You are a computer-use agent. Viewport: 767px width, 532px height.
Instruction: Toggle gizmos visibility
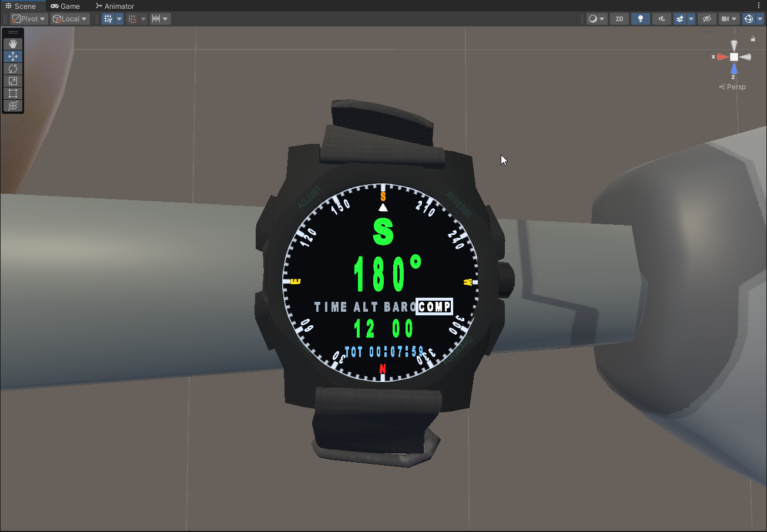click(748, 19)
